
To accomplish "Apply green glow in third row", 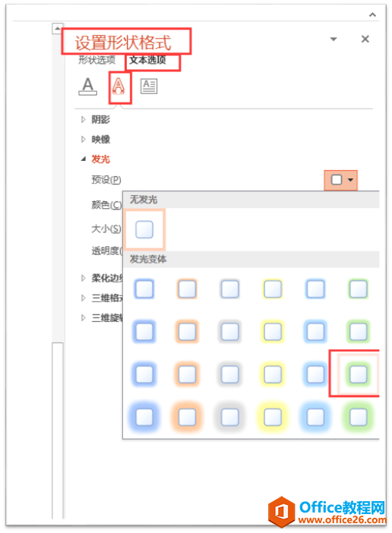I will point(359,374).
